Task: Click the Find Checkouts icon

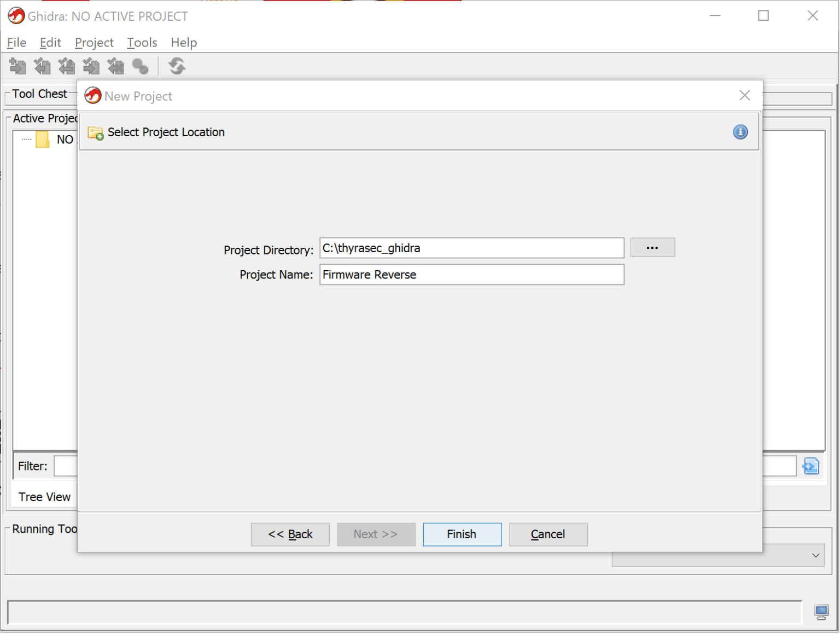Action: [140, 66]
